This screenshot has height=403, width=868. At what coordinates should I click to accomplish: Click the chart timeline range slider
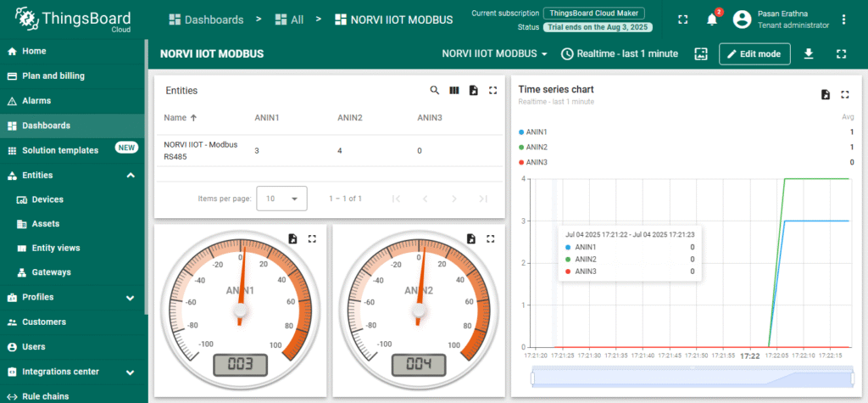691,378
